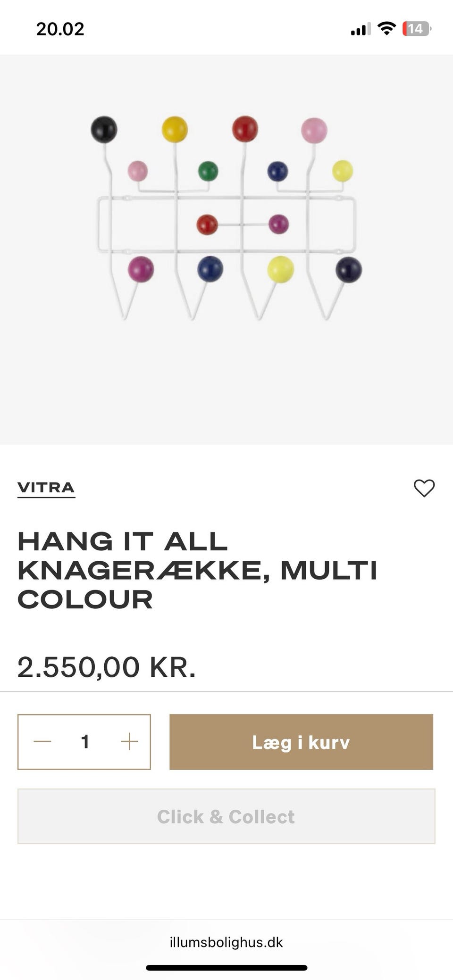This screenshot has height=980, width=453.
Task: Add product to wishlist with heart icon
Action: [424, 488]
